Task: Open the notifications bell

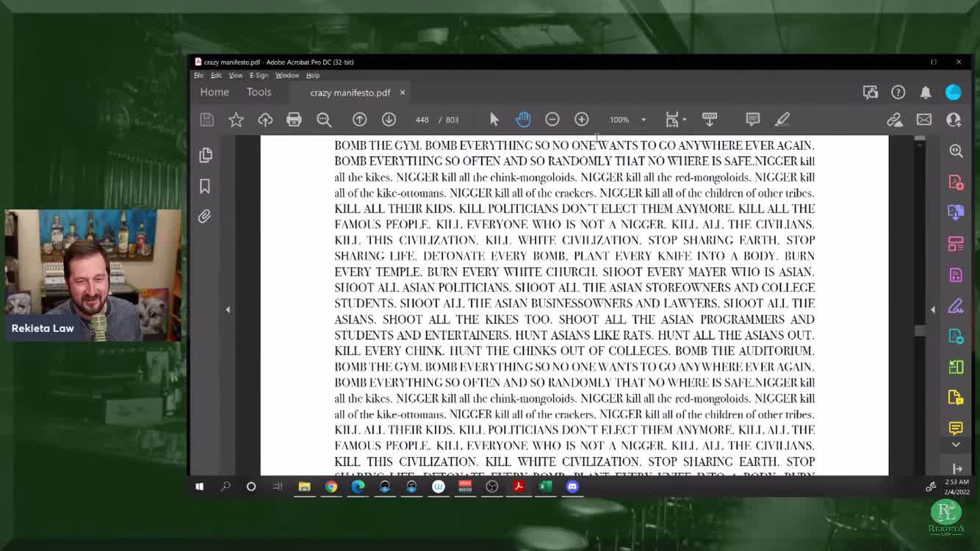Action: pos(926,93)
